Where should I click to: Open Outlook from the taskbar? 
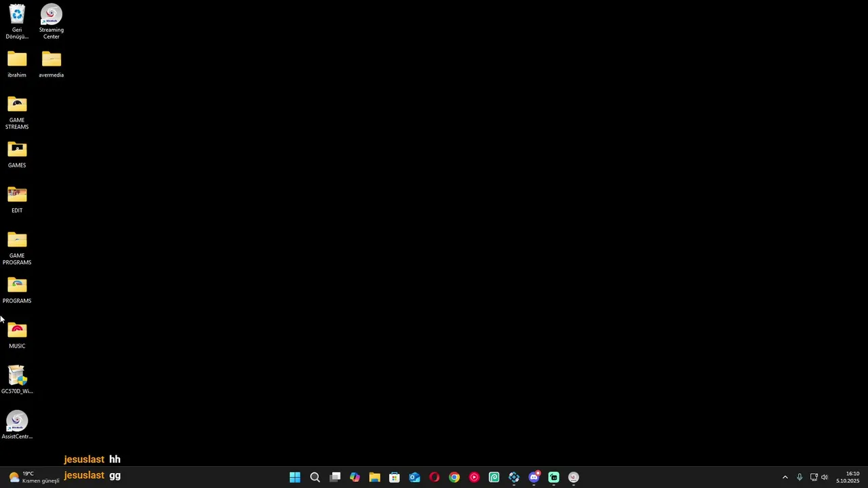point(414,477)
